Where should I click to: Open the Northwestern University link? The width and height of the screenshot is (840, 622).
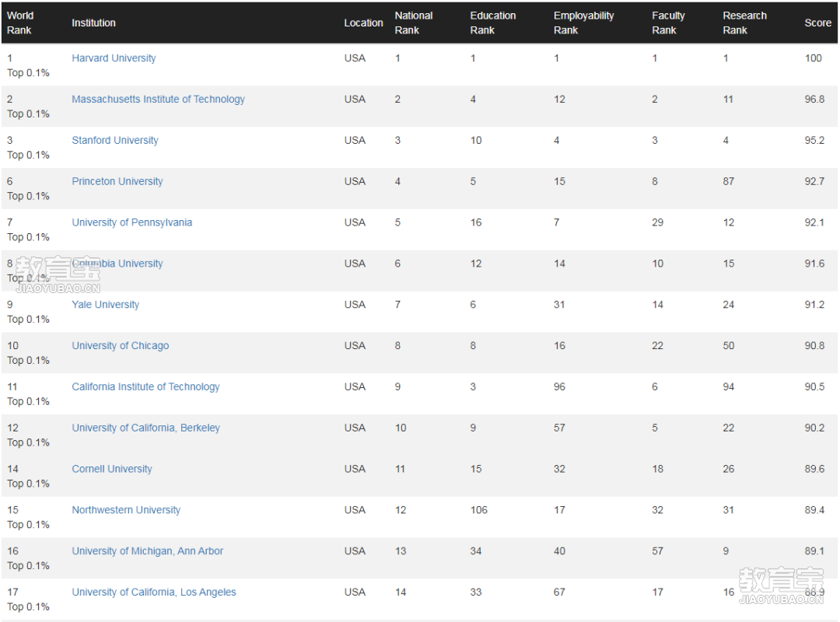click(x=126, y=510)
